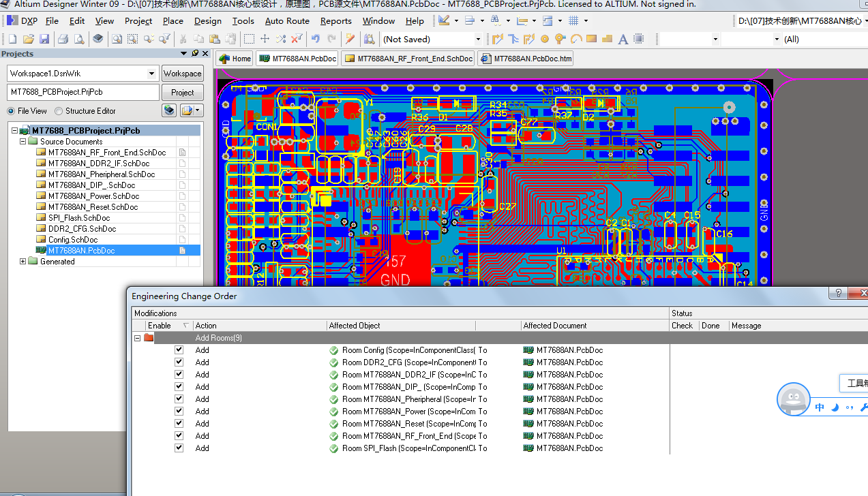Select the Place Component chip icon
868x496 pixels.
[x=638, y=39]
